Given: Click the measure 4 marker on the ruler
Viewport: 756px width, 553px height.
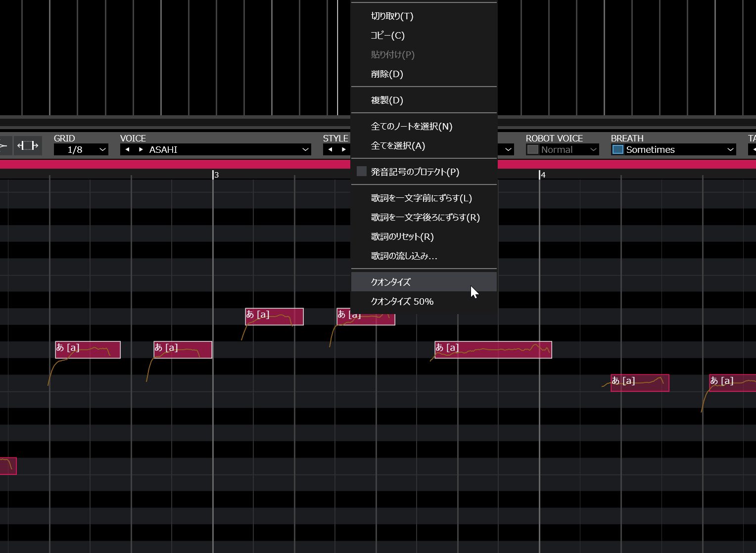Looking at the screenshot, I should [542, 175].
